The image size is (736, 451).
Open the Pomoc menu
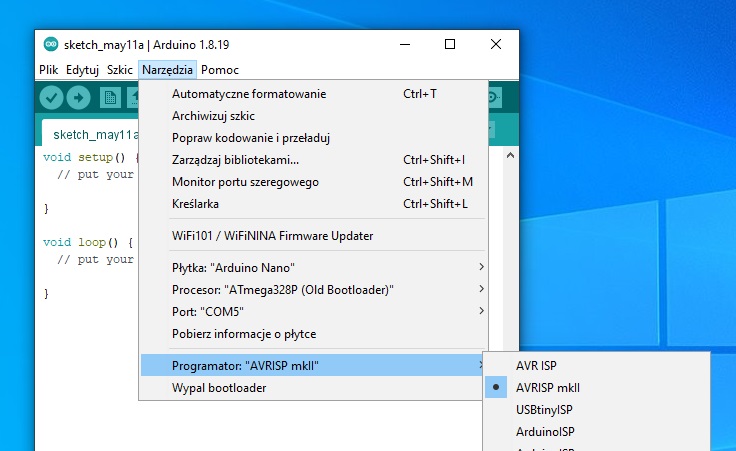220,70
